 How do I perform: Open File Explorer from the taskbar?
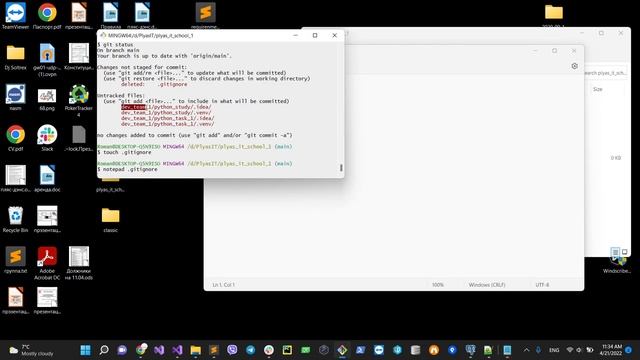(196, 350)
